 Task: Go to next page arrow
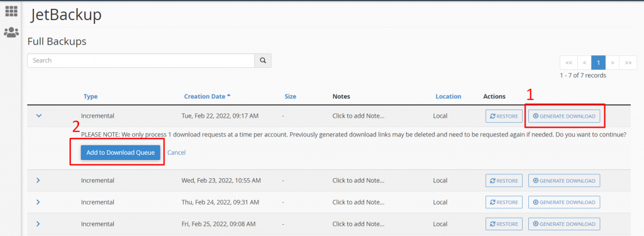(x=613, y=62)
